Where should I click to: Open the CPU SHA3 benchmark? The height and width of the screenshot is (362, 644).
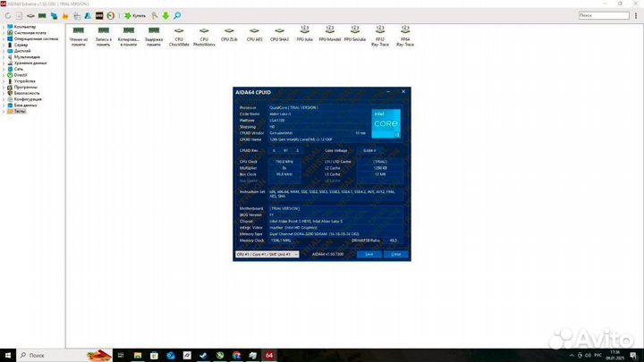coord(279,35)
